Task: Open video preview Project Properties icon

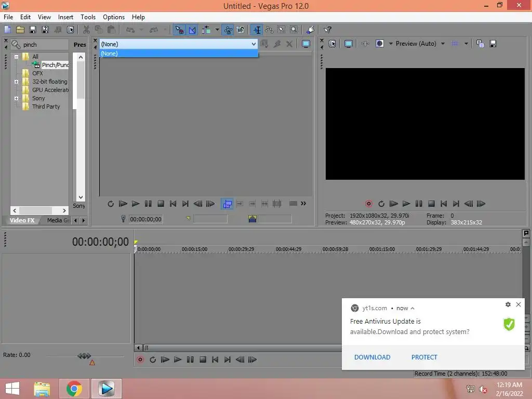Action: (332, 44)
